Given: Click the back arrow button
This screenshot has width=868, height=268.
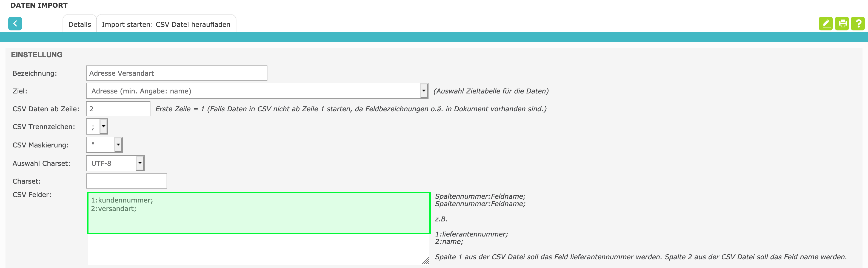Looking at the screenshot, I should [15, 24].
